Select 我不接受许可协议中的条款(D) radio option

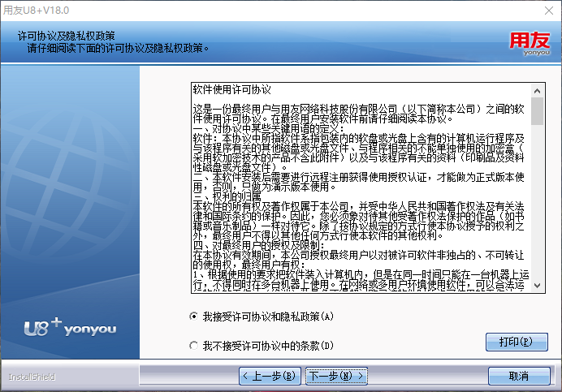coord(193,346)
